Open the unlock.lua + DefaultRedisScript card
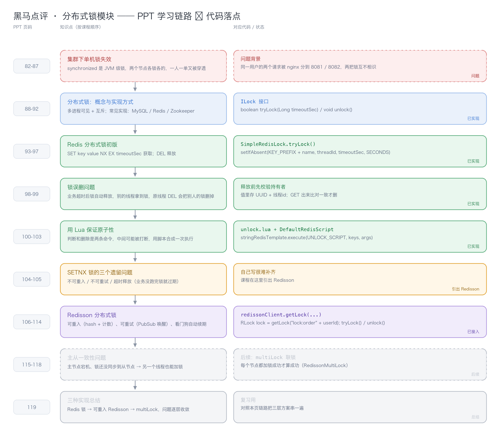 click(360, 236)
